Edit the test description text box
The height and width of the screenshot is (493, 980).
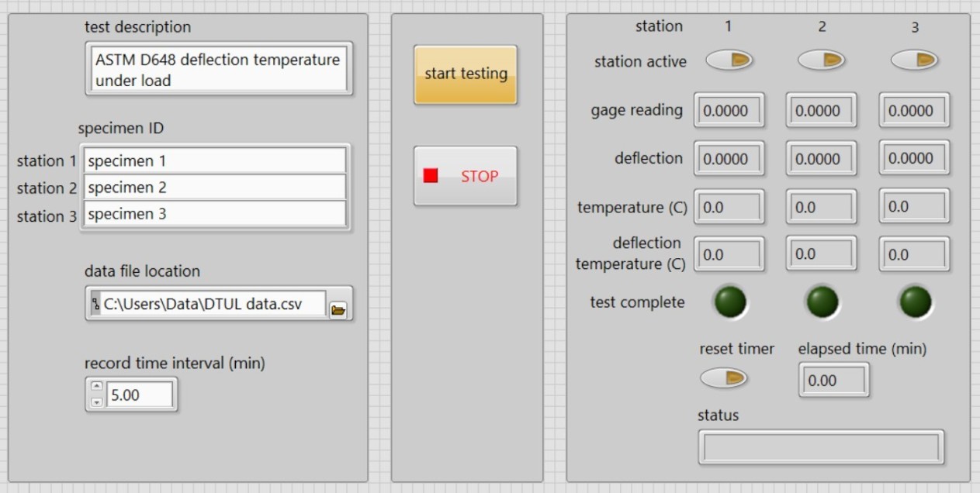point(218,68)
